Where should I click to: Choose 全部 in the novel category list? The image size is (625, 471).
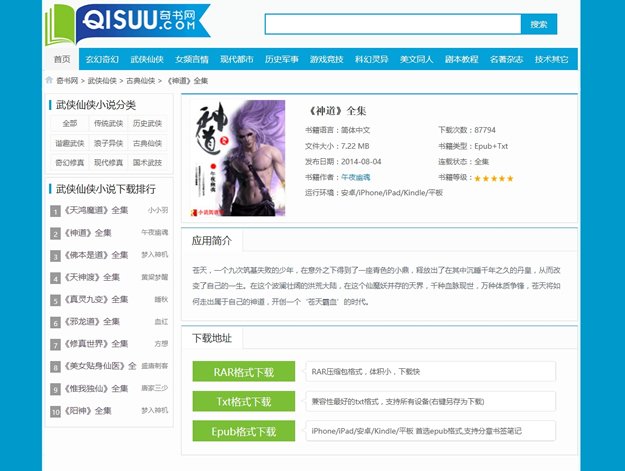tap(69, 124)
